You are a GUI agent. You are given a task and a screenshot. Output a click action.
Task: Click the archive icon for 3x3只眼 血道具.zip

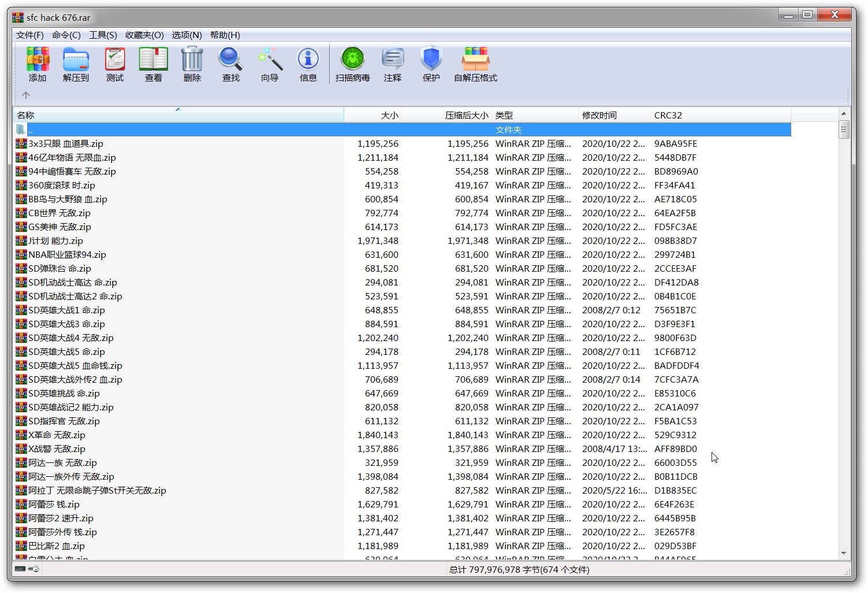click(21, 143)
